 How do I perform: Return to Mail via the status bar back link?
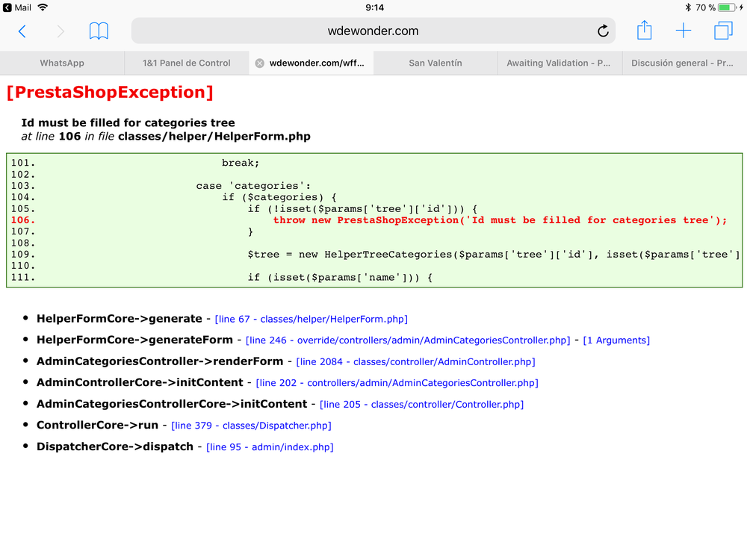point(17,7)
